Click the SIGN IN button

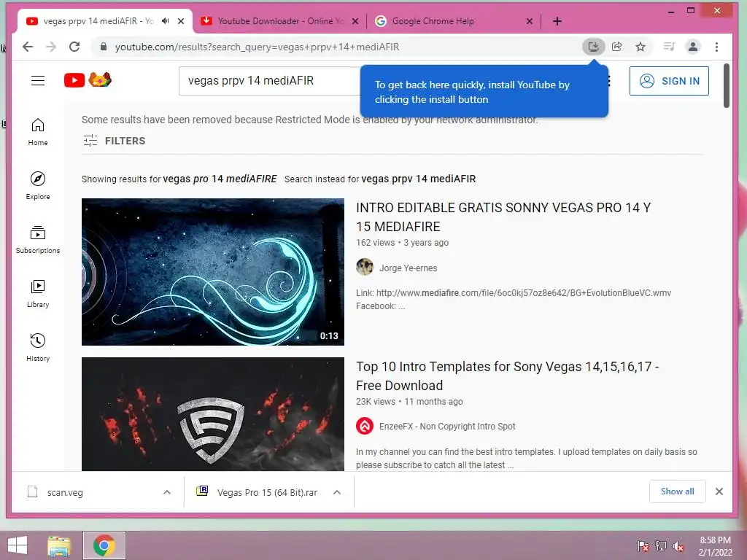[669, 81]
